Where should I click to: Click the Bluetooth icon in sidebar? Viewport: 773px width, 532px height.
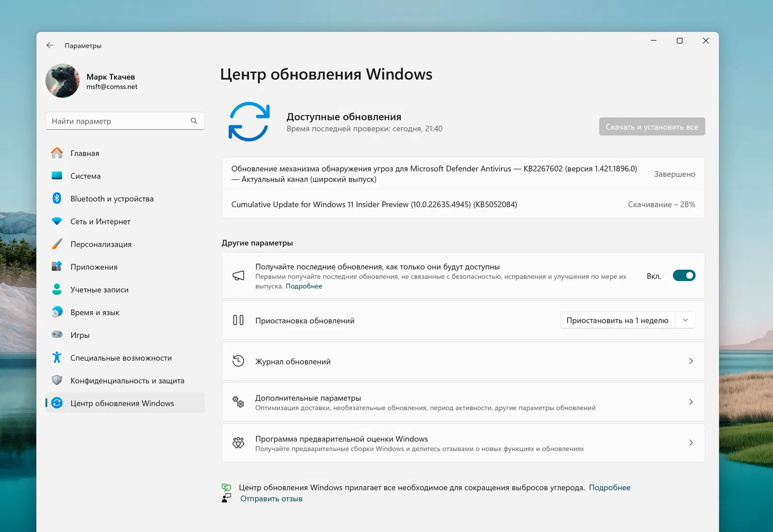tap(57, 198)
